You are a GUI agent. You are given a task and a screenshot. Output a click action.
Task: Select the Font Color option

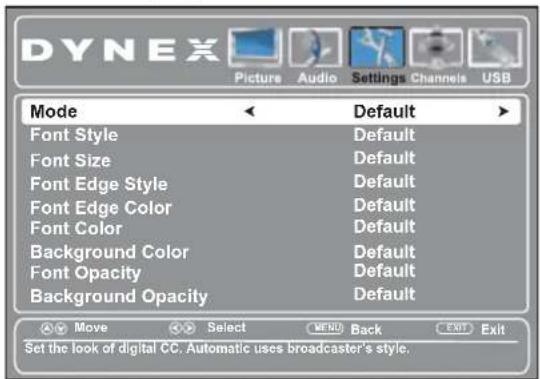coord(76,229)
